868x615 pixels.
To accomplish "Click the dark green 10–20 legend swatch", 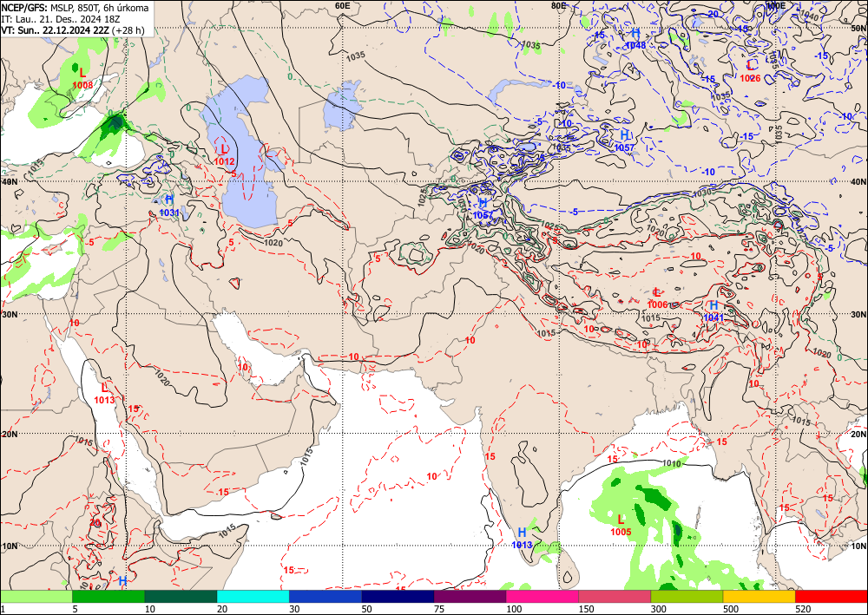I will 181,597.
